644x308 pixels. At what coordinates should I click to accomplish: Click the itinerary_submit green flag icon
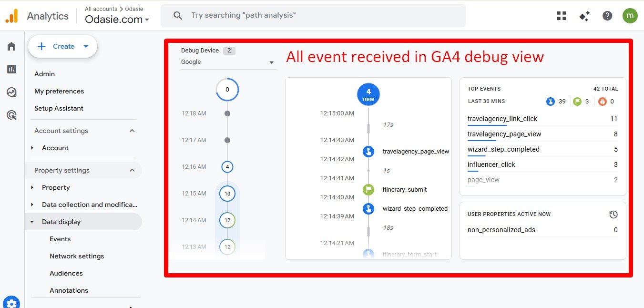(368, 190)
